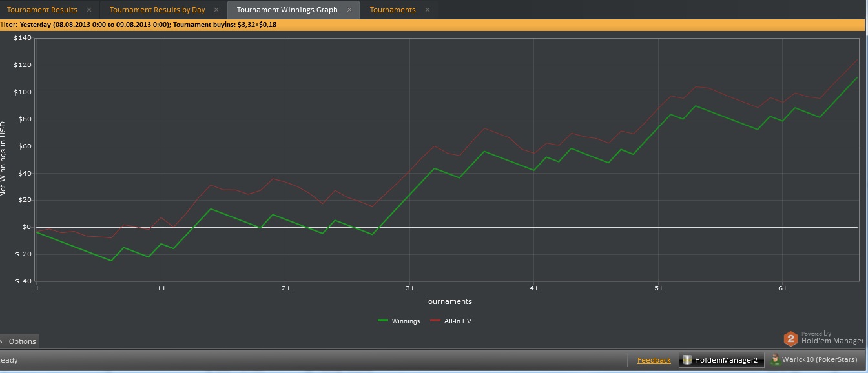868x373 pixels.
Task: Open the Tournament Results by Day tab
Action: point(157,10)
